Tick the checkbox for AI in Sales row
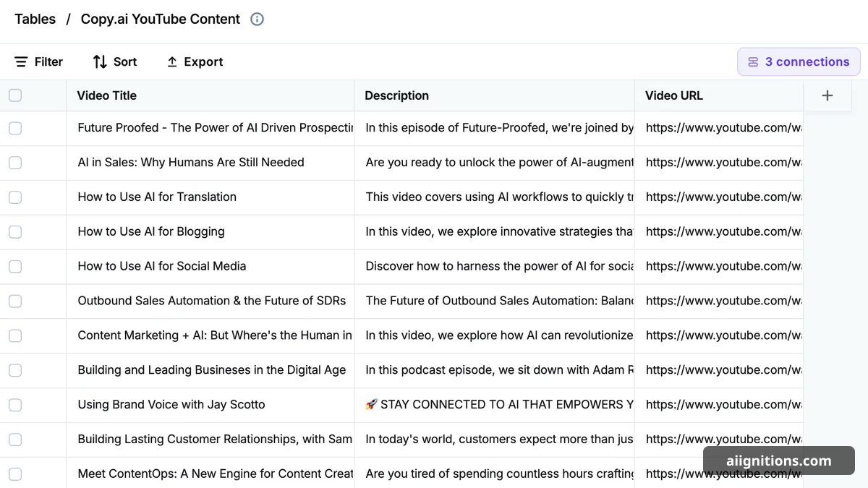Image resolution: width=868 pixels, height=488 pixels. tap(15, 163)
